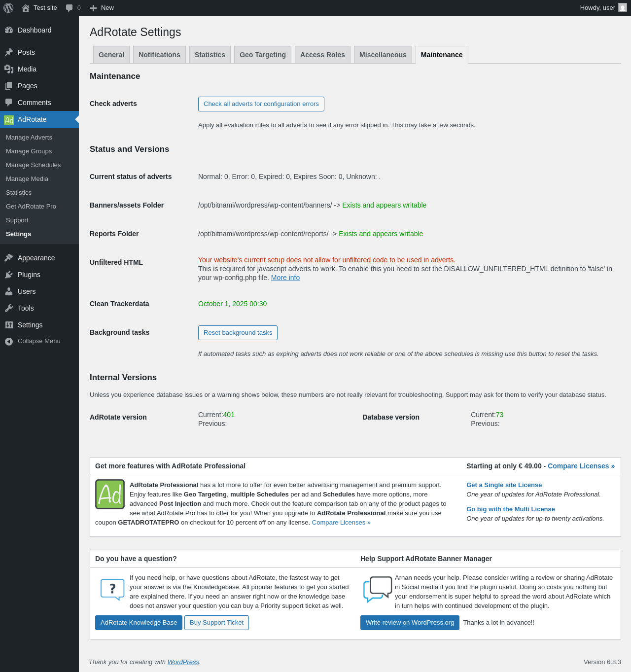Click the Version 6.8.3 footer text

click(602, 662)
